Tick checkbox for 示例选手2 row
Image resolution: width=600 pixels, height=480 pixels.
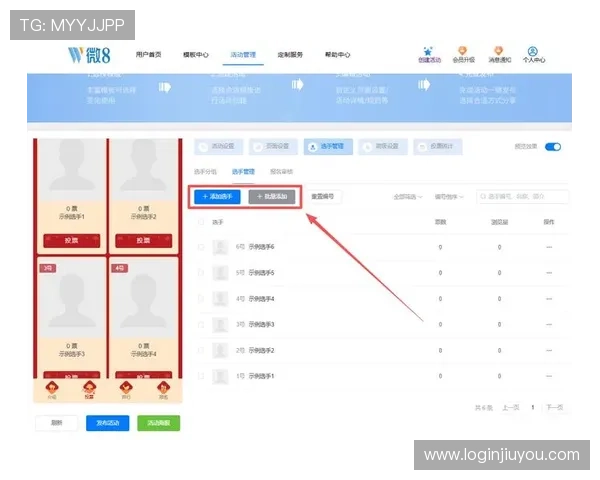(201, 351)
